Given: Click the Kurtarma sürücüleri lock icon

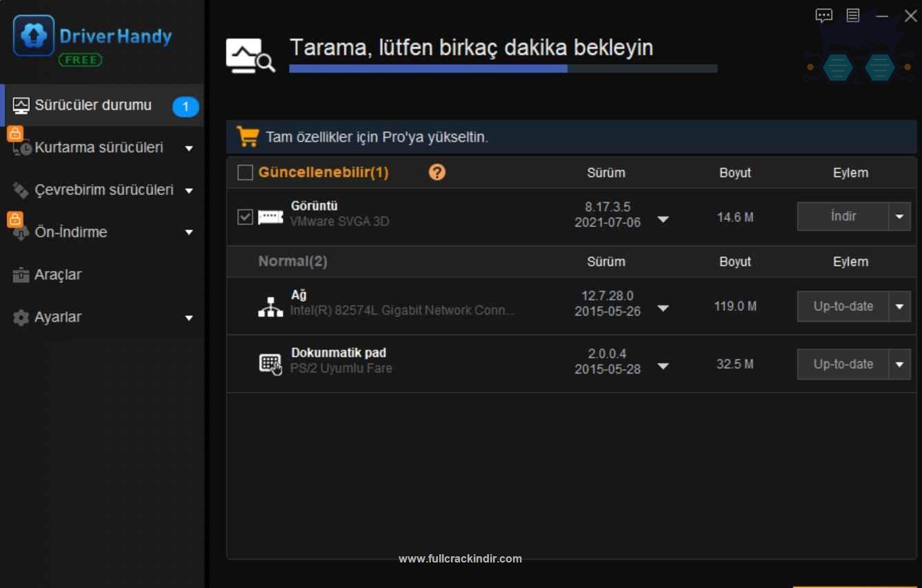Looking at the screenshot, I should click(15, 134).
